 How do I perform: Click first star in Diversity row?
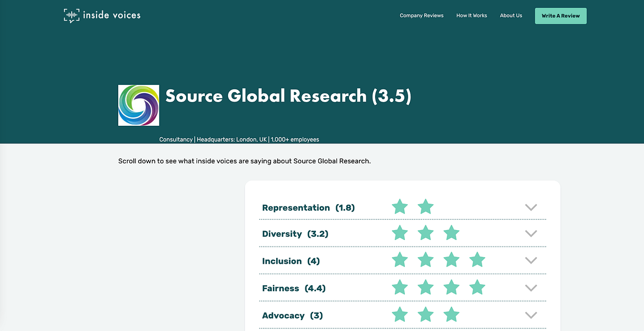400,233
